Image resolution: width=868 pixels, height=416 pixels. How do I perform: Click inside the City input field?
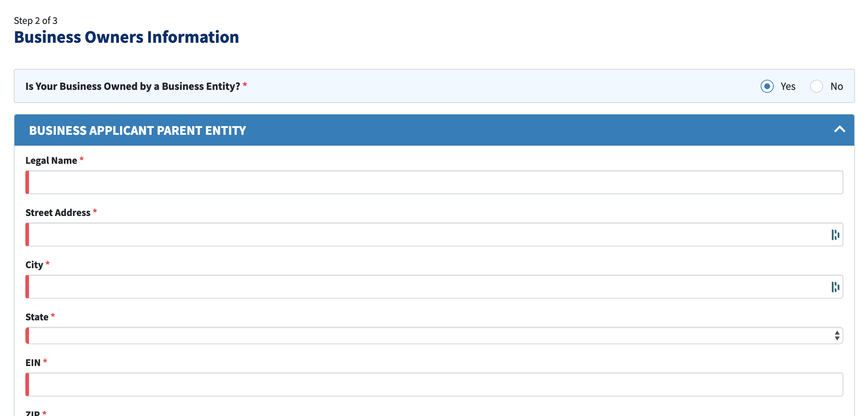point(428,287)
